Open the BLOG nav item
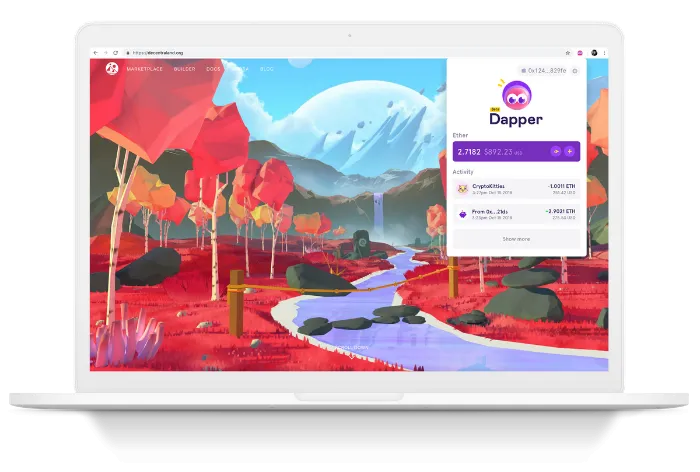700x472 pixels. point(267,69)
